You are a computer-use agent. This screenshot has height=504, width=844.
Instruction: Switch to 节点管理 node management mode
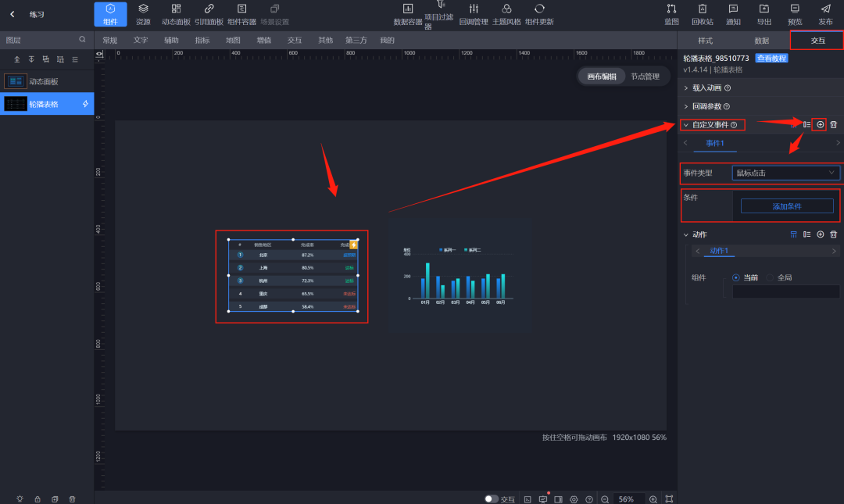(645, 77)
